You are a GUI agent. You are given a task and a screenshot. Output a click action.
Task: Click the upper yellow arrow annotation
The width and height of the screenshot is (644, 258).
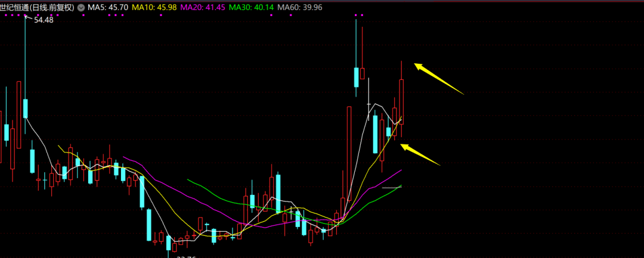(438, 79)
